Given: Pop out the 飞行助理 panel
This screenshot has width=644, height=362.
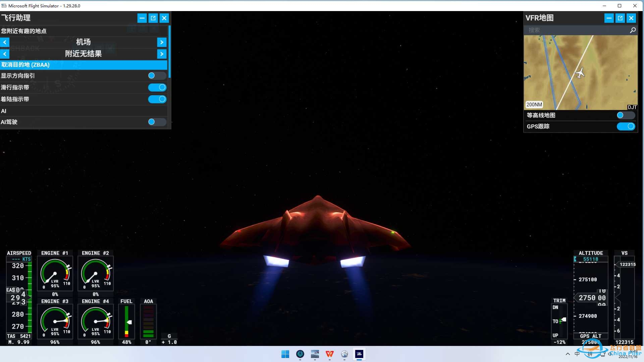Looking at the screenshot, I should (x=153, y=18).
